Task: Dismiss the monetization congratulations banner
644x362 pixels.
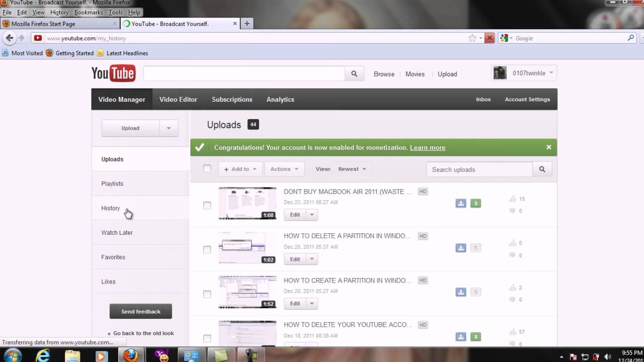Action: pos(548,147)
